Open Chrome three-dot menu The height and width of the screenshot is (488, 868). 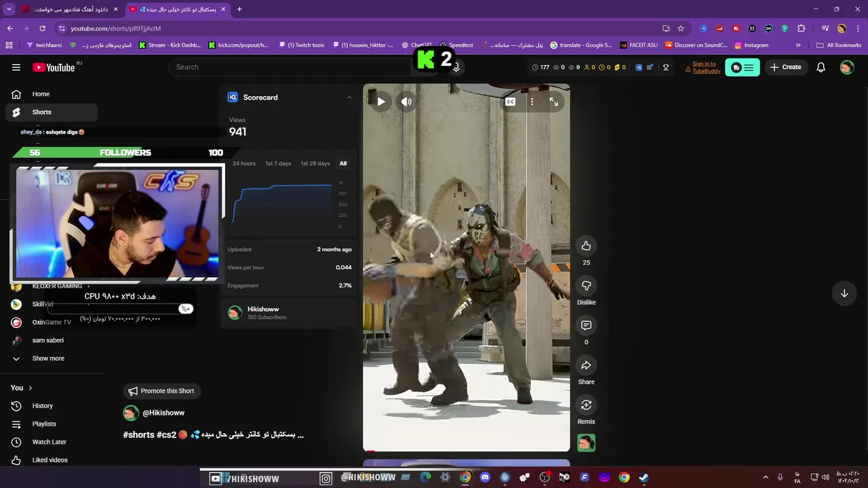tap(858, 28)
